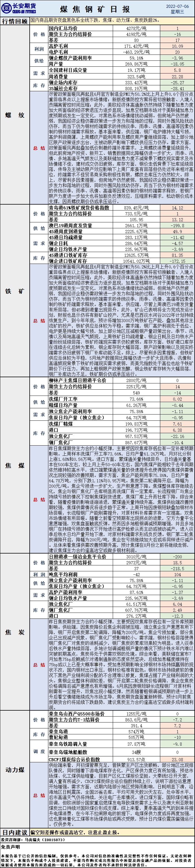Select the 秦皇岛山西产Q5500市场价 row label
Image resolution: width=195 pixels, height=868 pixels.
[77, 713]
